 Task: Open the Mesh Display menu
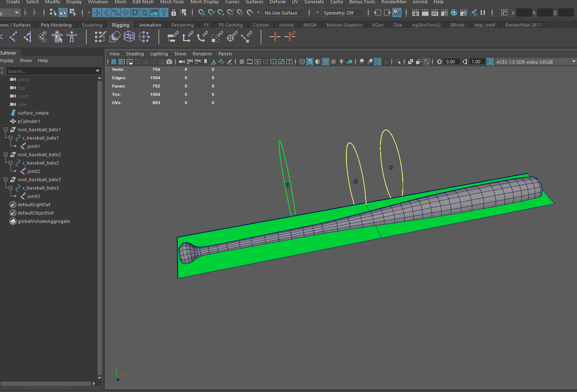coord(205,2)
